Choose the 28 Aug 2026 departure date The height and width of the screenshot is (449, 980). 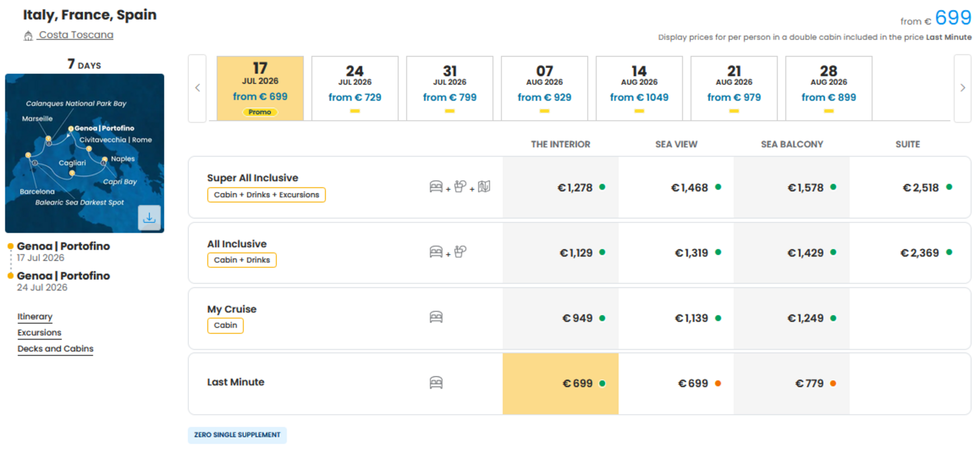click(x=829, y=88)
